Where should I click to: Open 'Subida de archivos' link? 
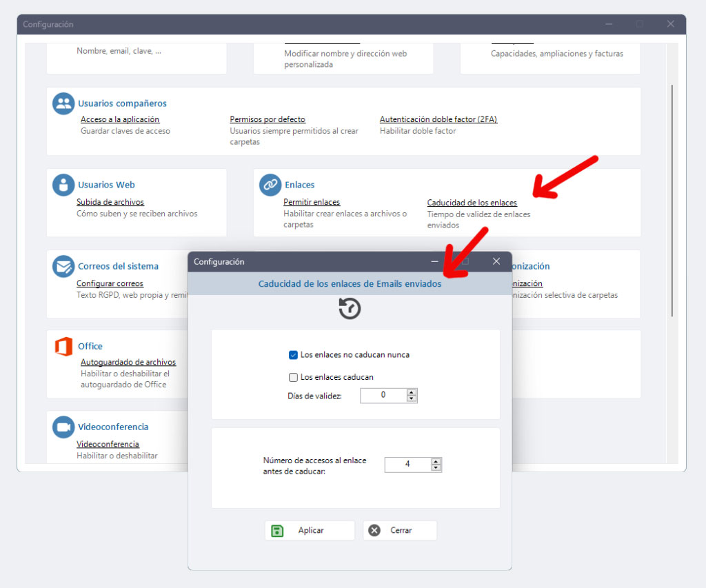pos(110,202)
